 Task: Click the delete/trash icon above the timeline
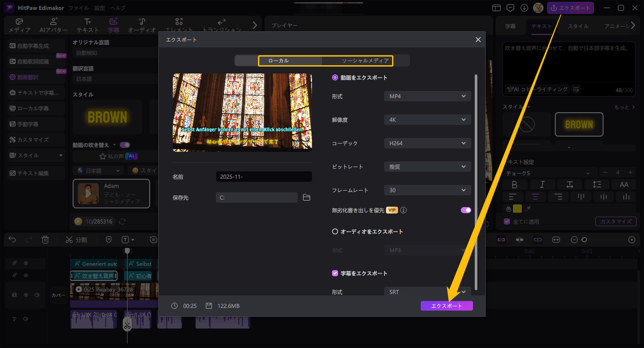click(45, 239)
